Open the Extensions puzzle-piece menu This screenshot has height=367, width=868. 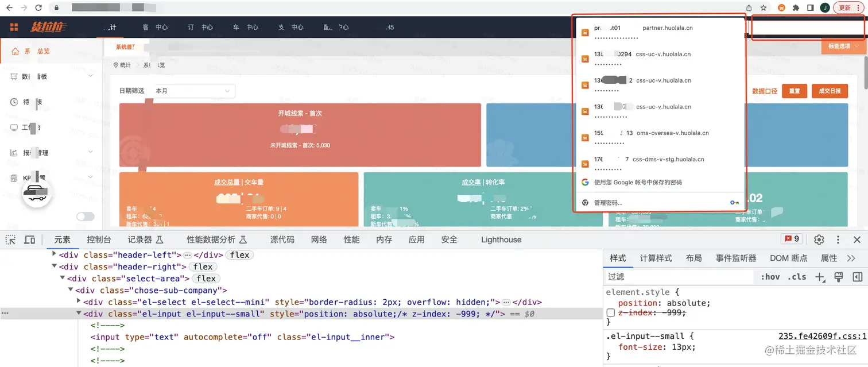click(x=796, y=8)
